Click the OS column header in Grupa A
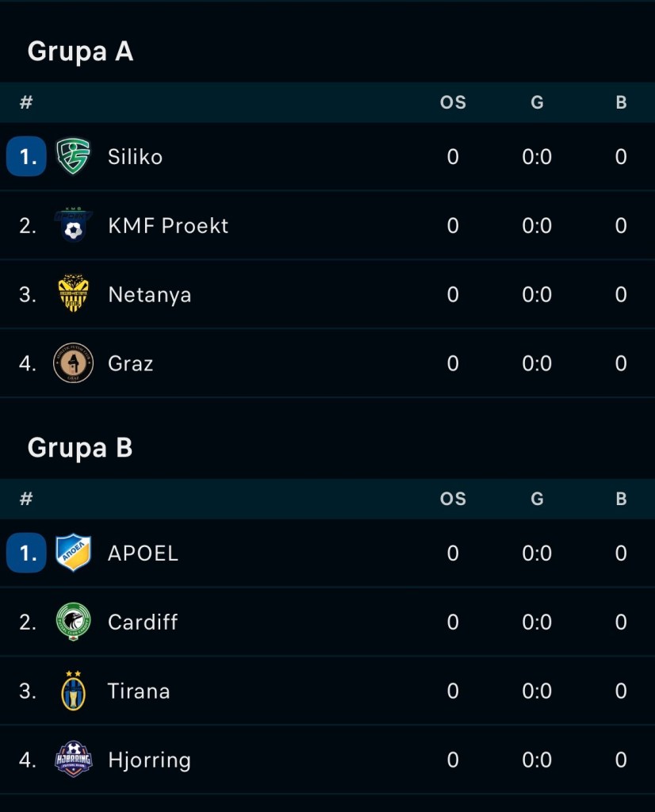 tap(453, 102)
